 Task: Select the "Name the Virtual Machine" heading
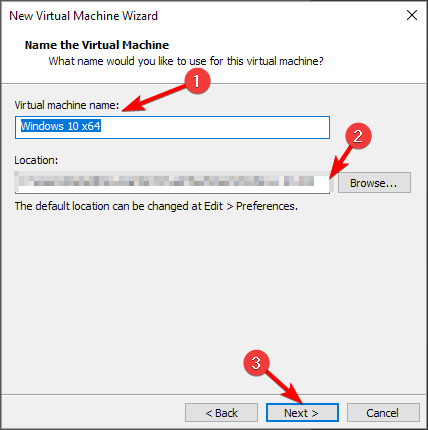[97, 45]
